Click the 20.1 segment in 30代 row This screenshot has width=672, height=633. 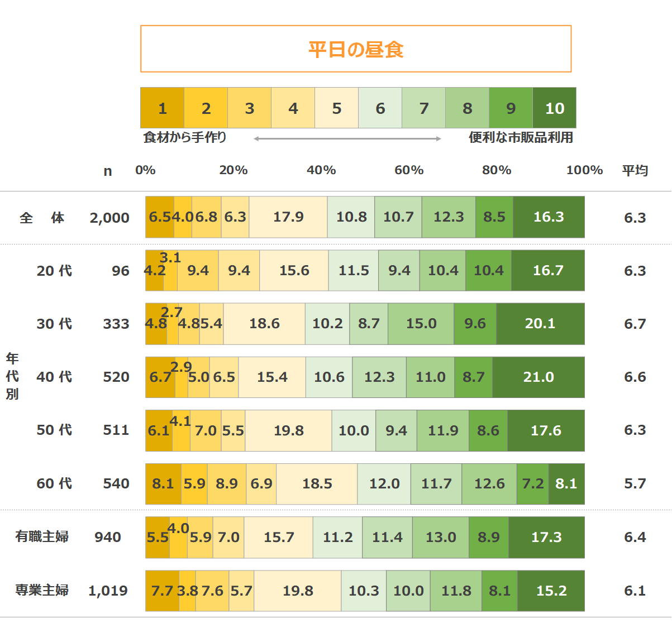point(540,324)
